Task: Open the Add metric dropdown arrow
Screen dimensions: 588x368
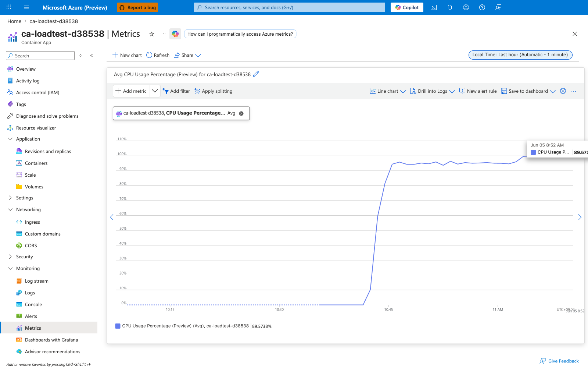Action: tap(155, 91)
